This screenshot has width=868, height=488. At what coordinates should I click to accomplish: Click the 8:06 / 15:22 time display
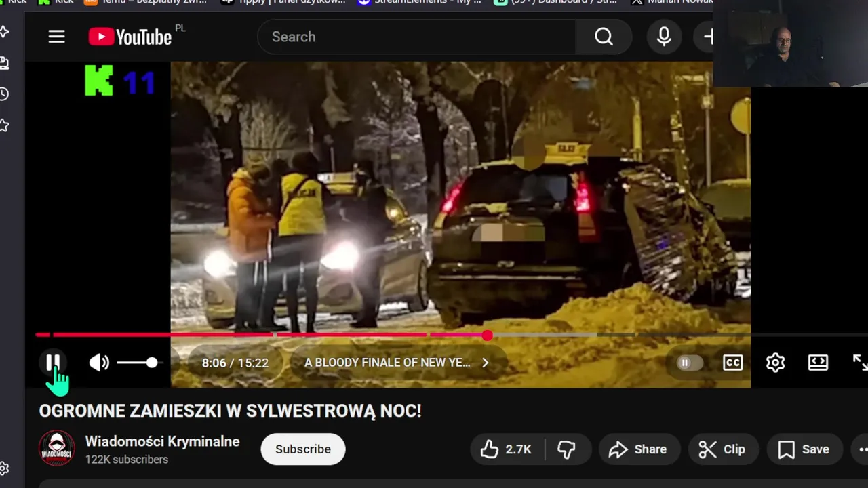click(x=235, y=363)
